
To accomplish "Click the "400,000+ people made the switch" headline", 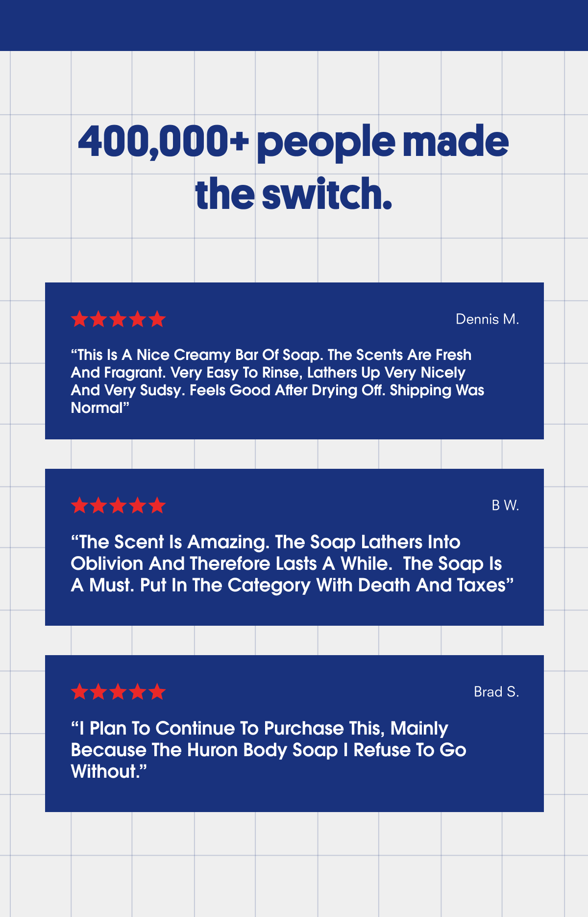I will [294, 167].
